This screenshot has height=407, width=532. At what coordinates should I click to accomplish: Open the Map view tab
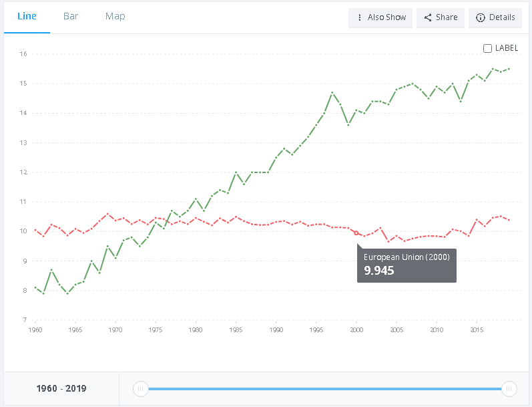(x=115, y=16)
